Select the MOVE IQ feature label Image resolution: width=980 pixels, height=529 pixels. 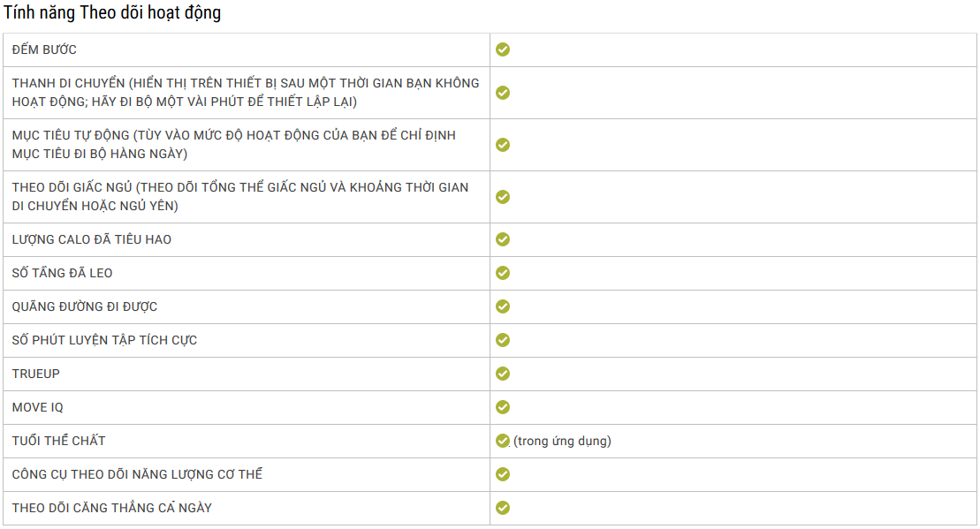point(37,407)
